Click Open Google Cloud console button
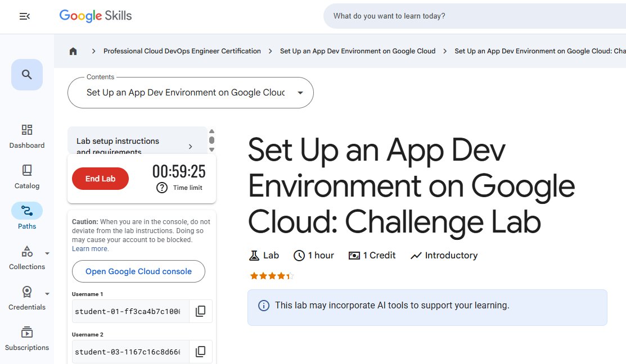 (138, 271)
